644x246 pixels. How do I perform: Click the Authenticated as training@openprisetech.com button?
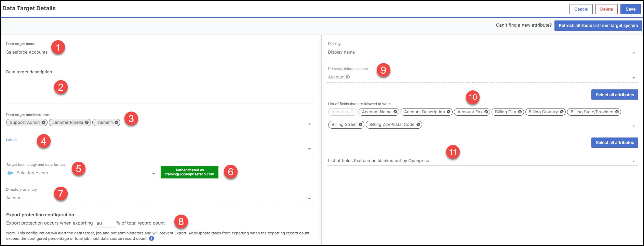189,172
